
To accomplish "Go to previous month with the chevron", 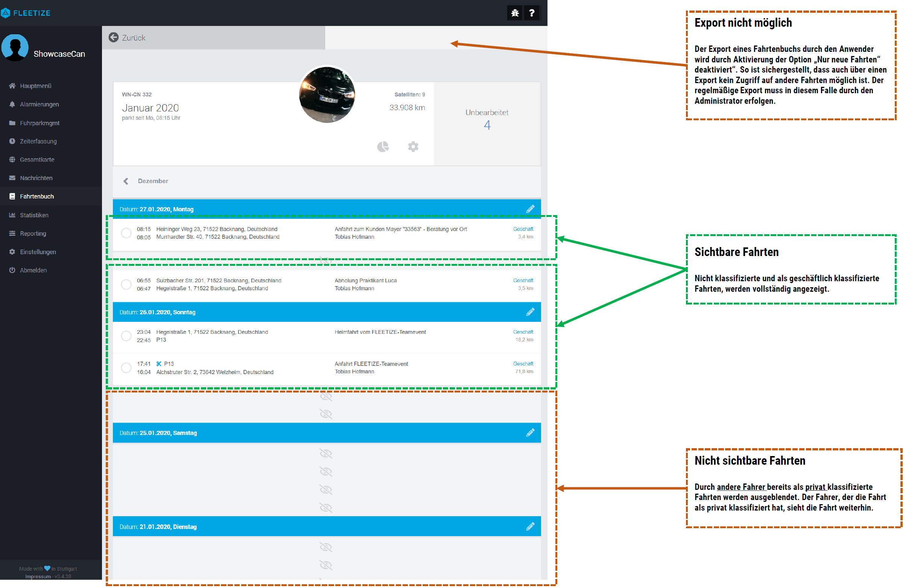I will (x=126, y=181).
